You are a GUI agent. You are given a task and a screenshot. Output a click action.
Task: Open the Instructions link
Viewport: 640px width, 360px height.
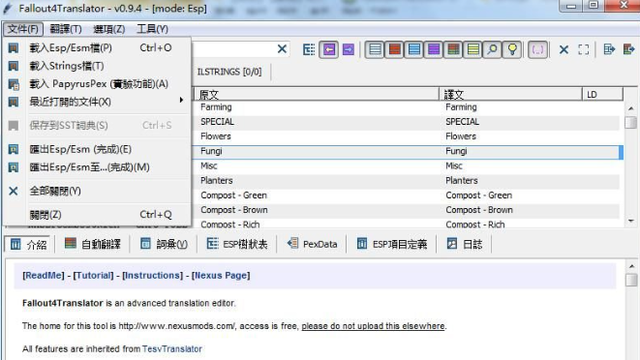coord(153,276)
